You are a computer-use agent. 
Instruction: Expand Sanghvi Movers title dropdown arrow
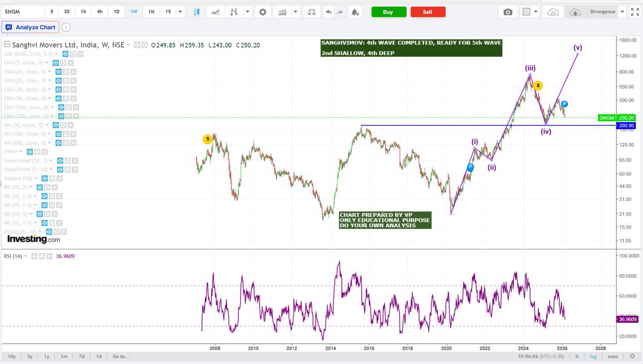coord(129,45)
